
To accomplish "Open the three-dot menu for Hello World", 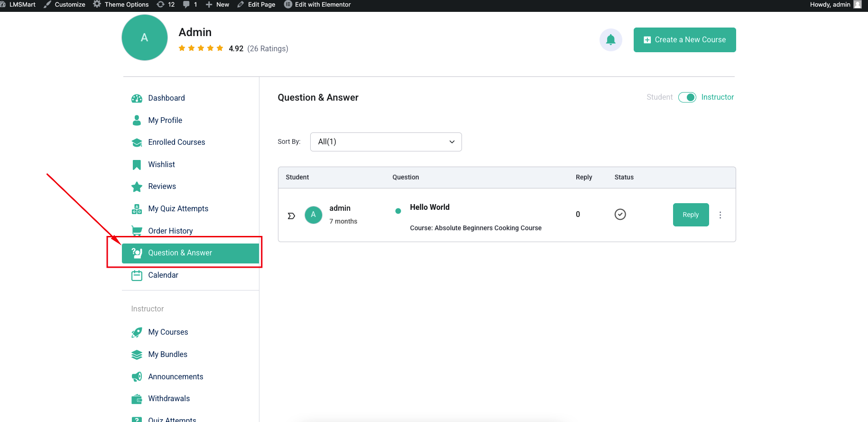I will [x=720, y=215].
